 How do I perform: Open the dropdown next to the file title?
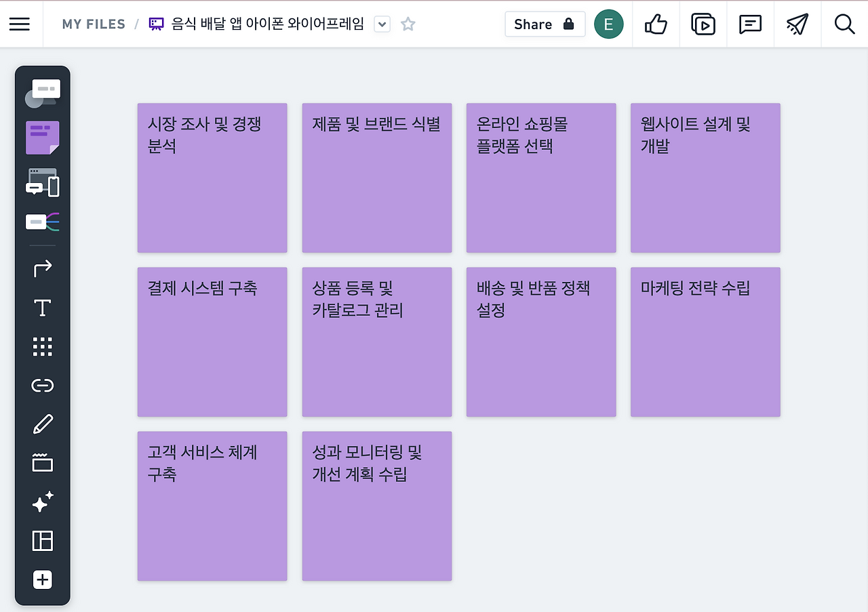coord(382,24)
